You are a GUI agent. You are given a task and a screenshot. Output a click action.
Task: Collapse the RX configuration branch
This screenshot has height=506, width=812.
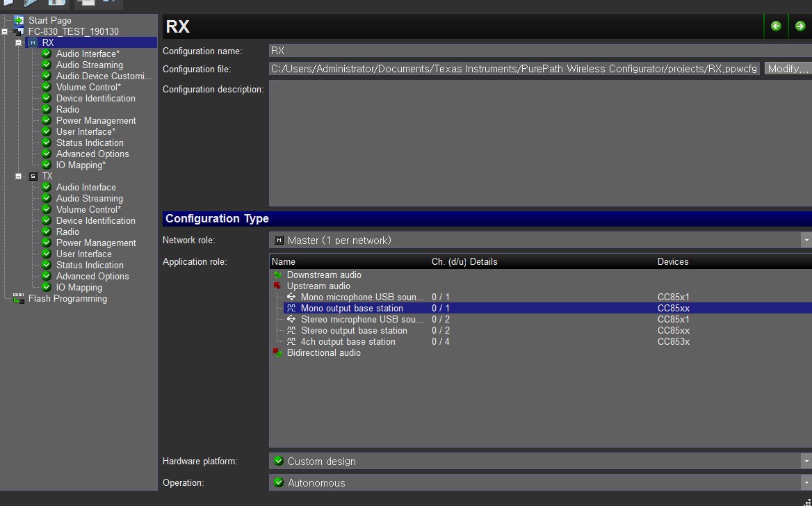click(x=18, y=42)
